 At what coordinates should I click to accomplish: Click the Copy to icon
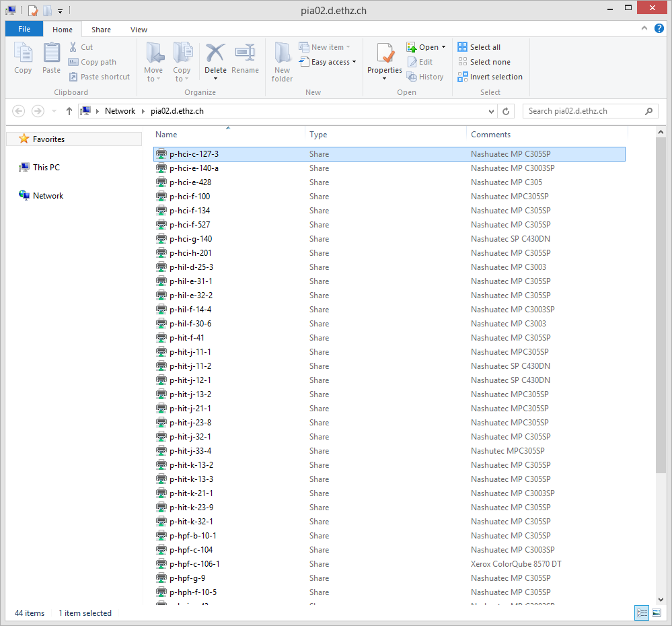coord(182,53)
